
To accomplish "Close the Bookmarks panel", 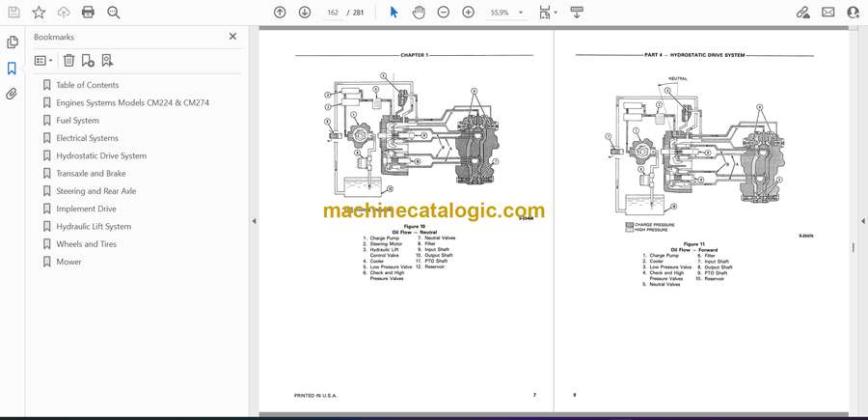I will coord(232,37).
